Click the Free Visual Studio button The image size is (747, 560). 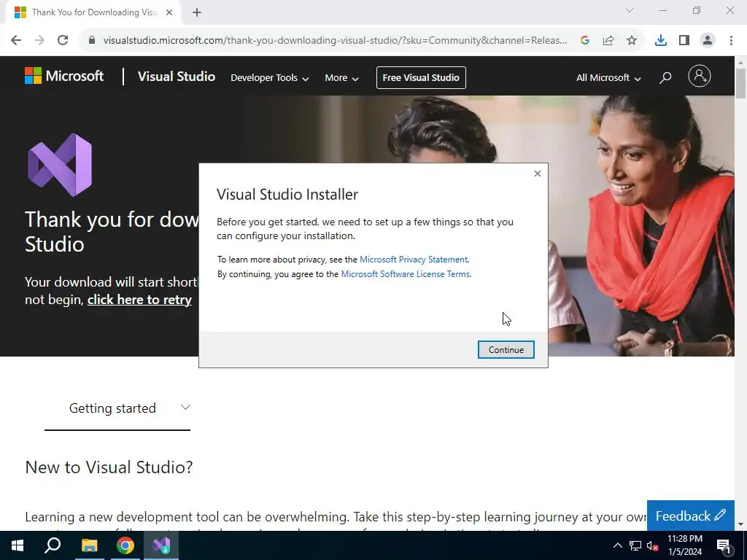pos(421,77)
